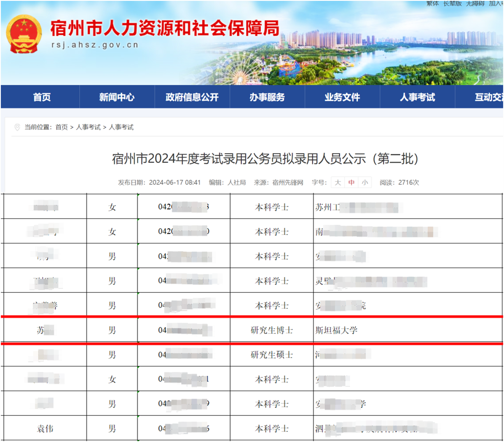Image resolution: width=504 pixels, height=442 pixels.
Task: Click gender 男 in 斯坦福大学 row
Action: [x=112, y=330]
